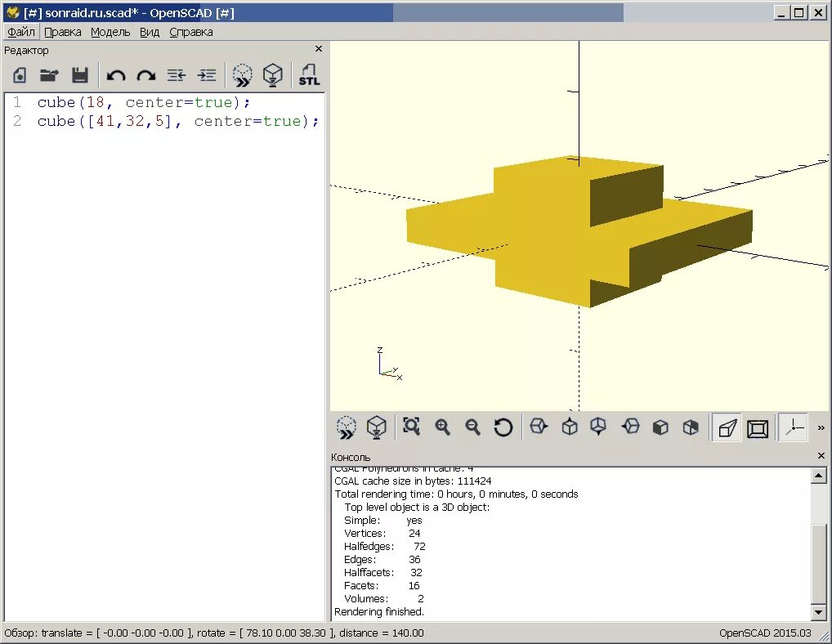The width and height of the screenshot is (832, 644).
Task: Click the viewport translate/rotate status text
Action: 214,633
